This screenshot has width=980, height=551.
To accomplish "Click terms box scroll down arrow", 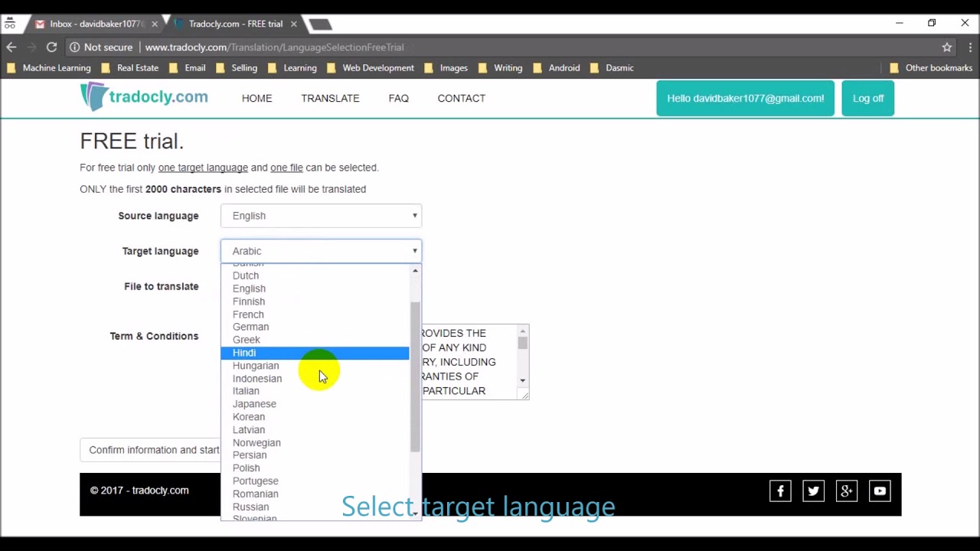I will (x=523, y=380).
